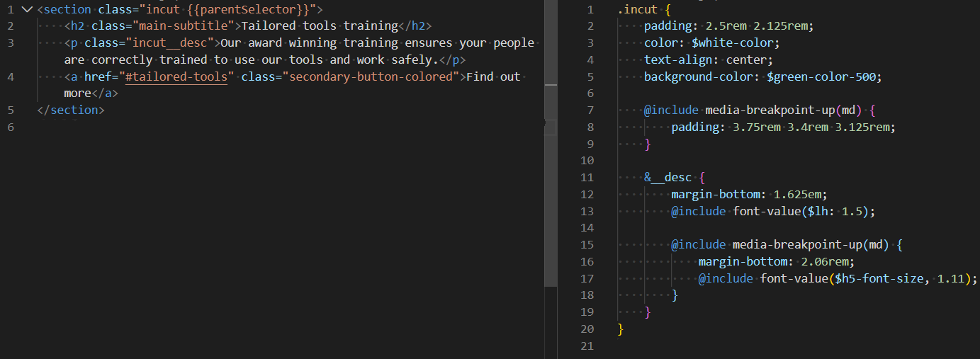Click the closing yellow brace on SCSS line 20
The height and width of the screenshot is (359, 980).
point(620,329)
